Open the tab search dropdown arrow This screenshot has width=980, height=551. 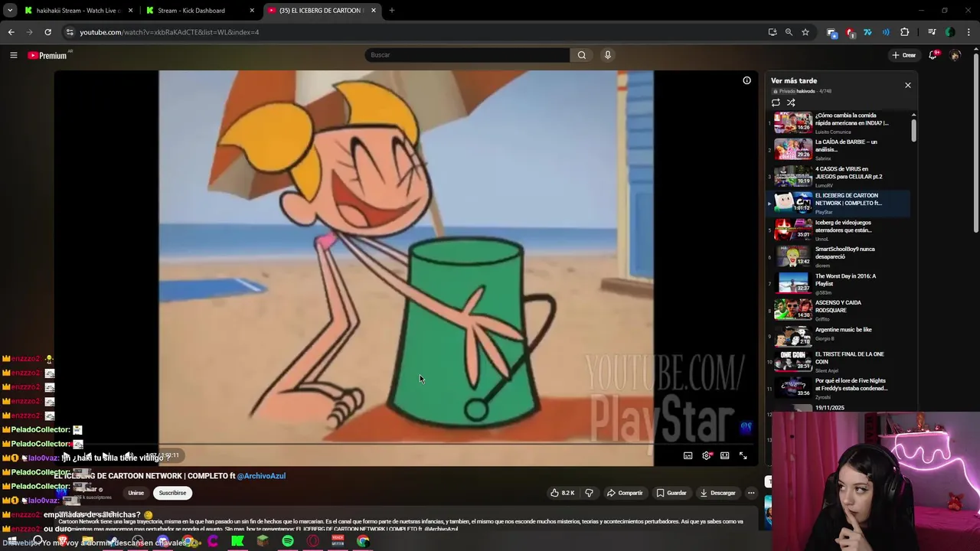coord(10,10)
